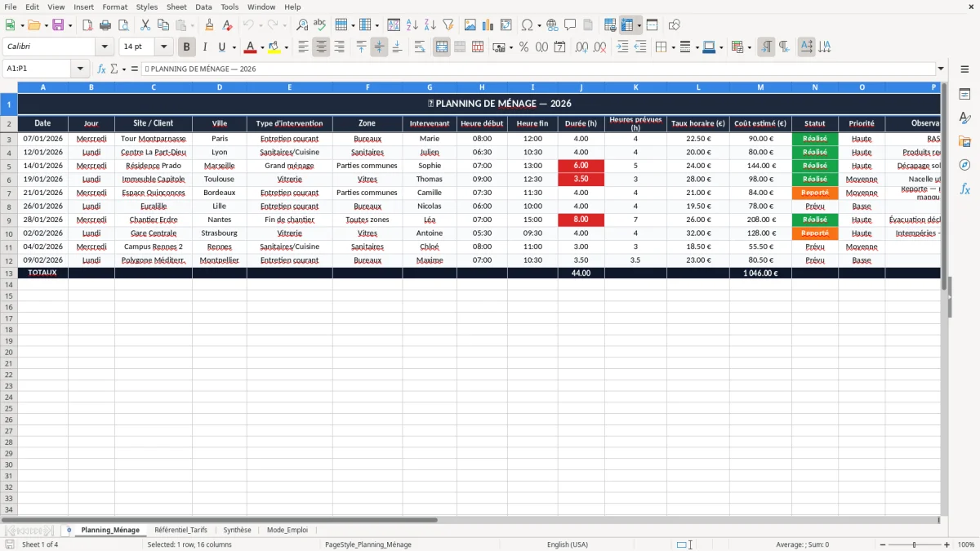Select column header E
Screen dimensions: 980x551
289,87
